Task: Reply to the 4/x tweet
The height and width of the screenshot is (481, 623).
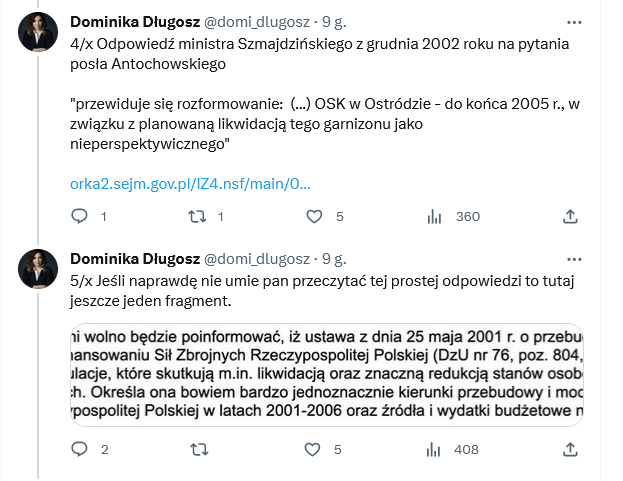Action: coord(80,216)
